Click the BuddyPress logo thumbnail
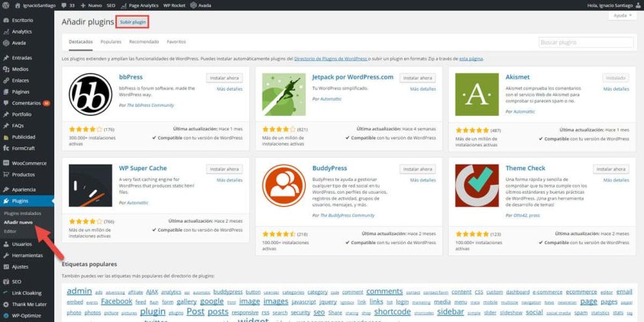Viewport: 644px width, 322px height. (x=284, y=185)
